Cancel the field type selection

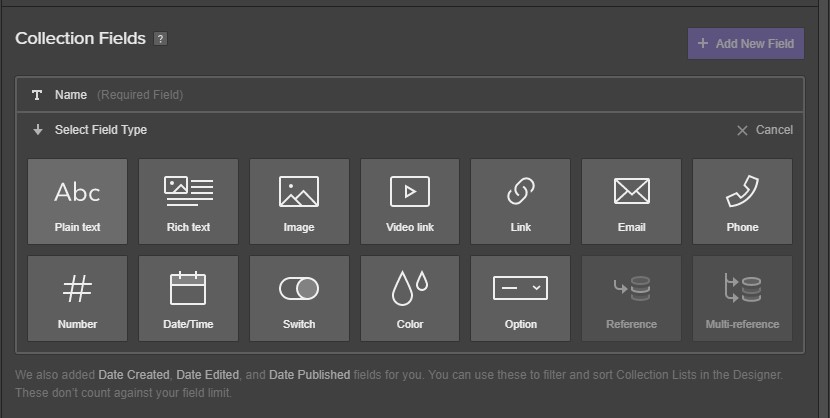click(x=765, y=130)
